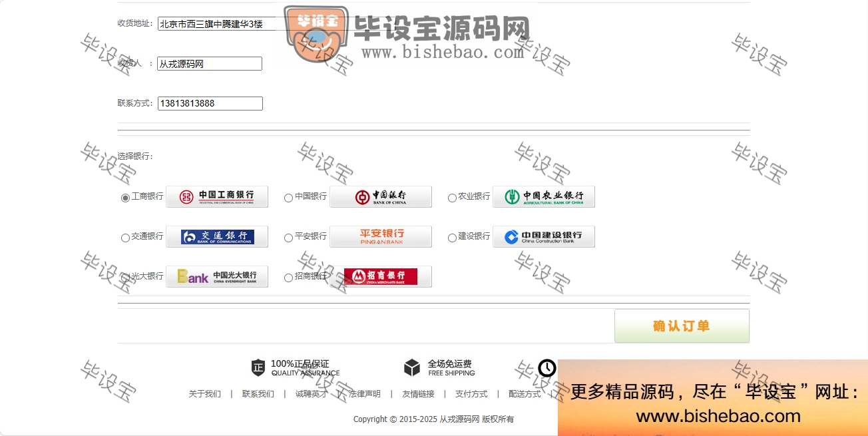868x436 pixels.
Task: Select the 中国银行 radio button
Action: pos(288,198)
